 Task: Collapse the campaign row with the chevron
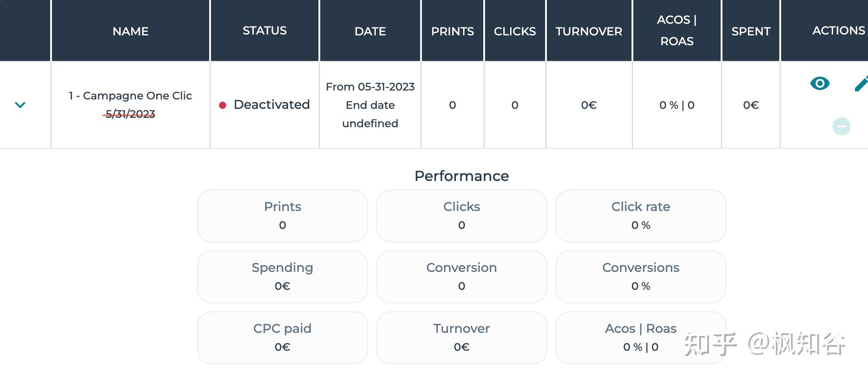[x=20, y=105]
